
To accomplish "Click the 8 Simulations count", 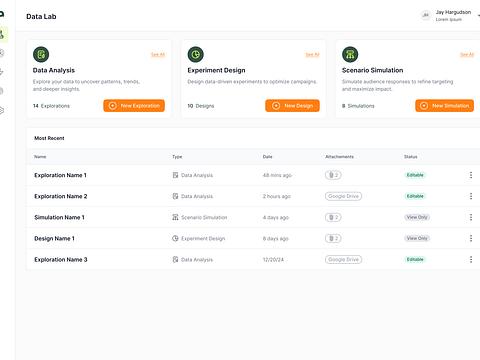I will tap(358, 106).
